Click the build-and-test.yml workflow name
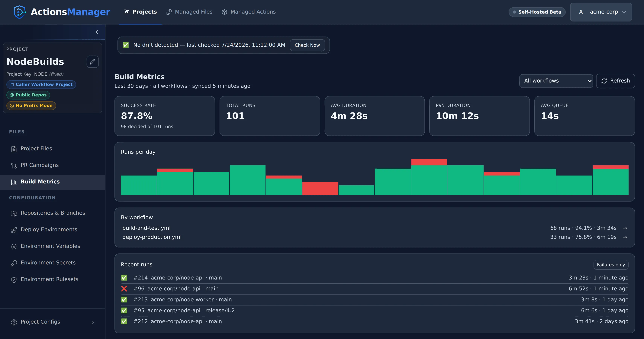644x339 pixels. tap(147, 228)
